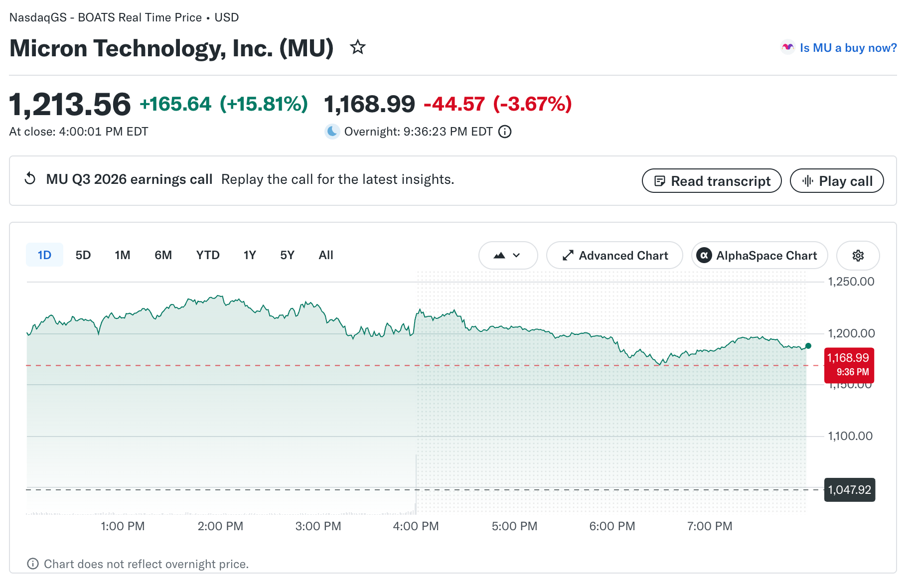Image resolution: width=911 pixels, height=588 pixels.
Task: Select the All time range tab
Action: coord(325,255)
